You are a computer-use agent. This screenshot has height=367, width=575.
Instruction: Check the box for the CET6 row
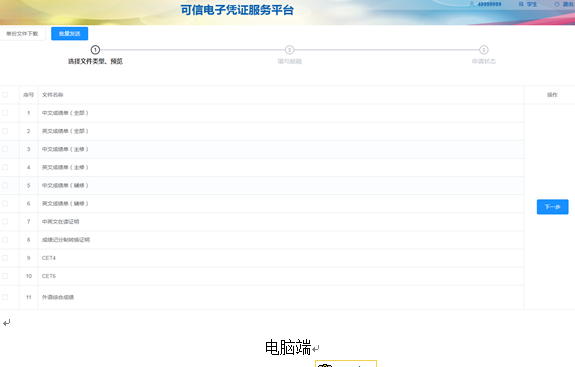(5, 276)
